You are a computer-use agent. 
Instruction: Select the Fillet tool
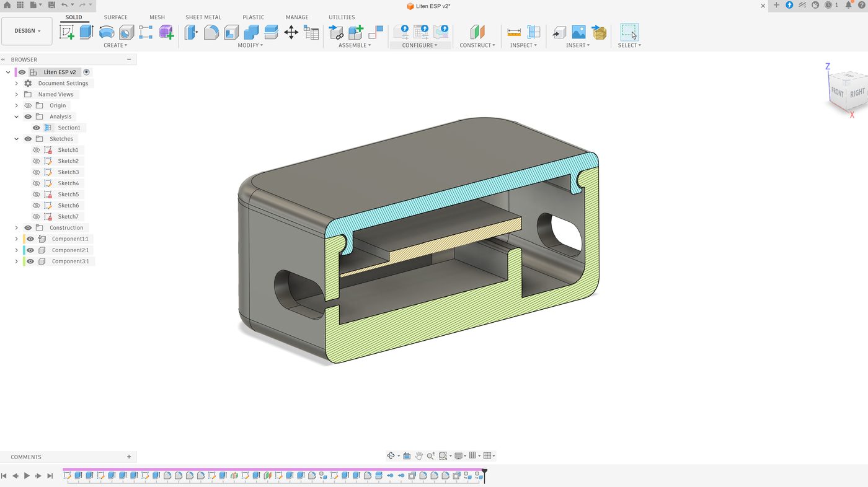point(211,32)
